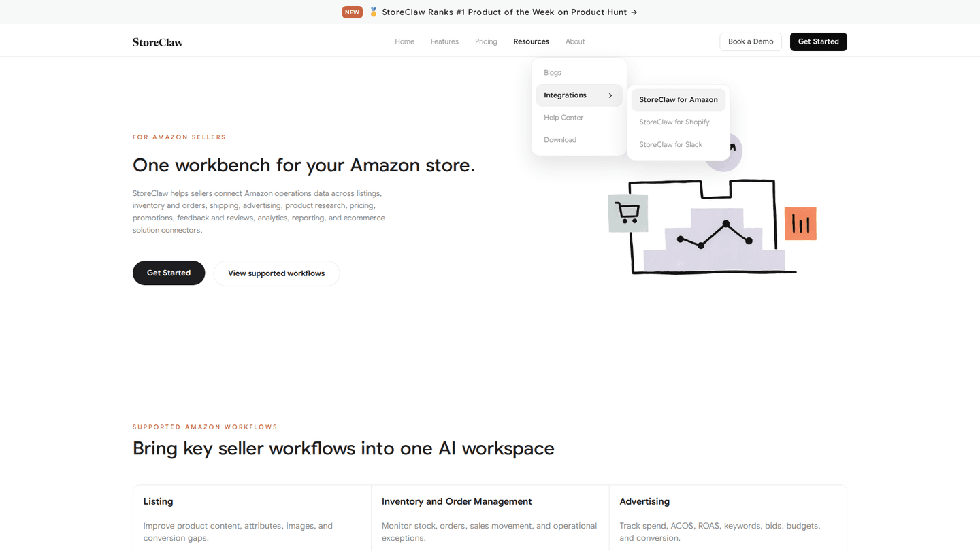980x551 pixels.
Task: Click the NEW badge in banner
Action: point(352,12)
